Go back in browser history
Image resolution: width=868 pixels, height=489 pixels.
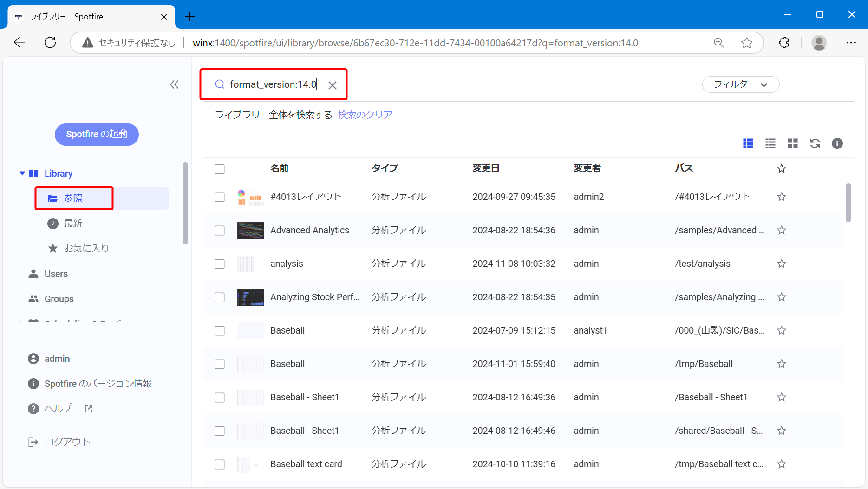(20, 43)
